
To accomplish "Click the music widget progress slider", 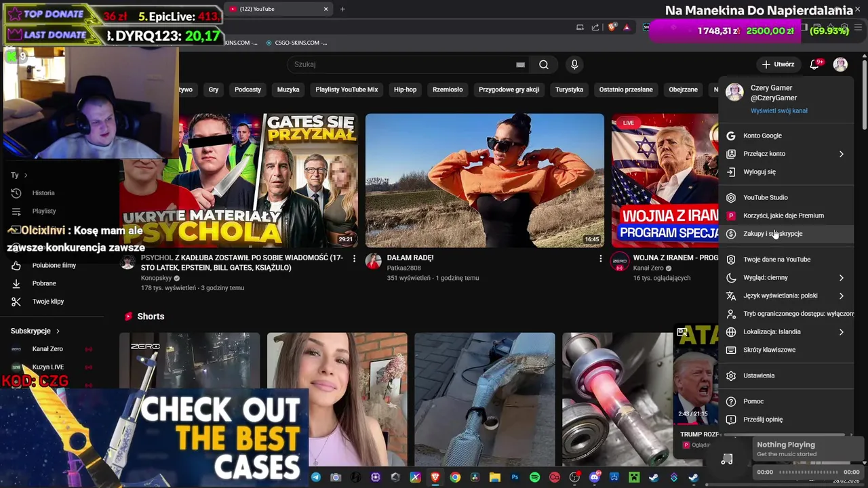I will coord(808,472).
